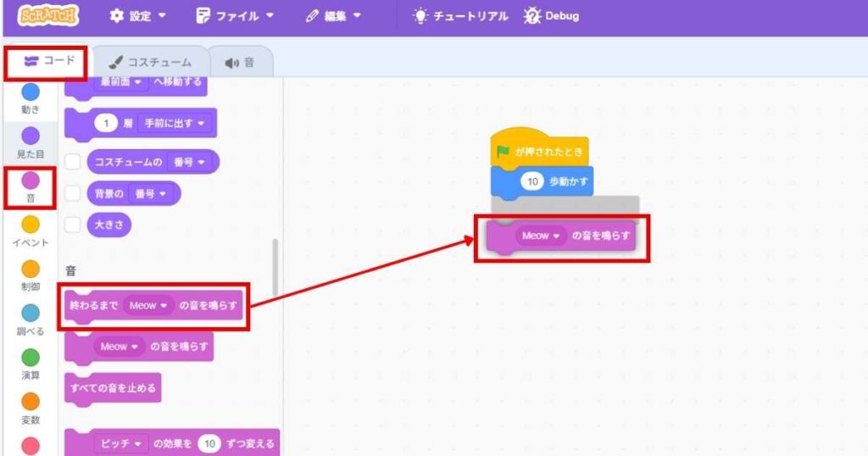The width and height of the screenshot is (868, 456).
Task: Click the 10 value in 歩動かす block
Action: click(532, 181)
